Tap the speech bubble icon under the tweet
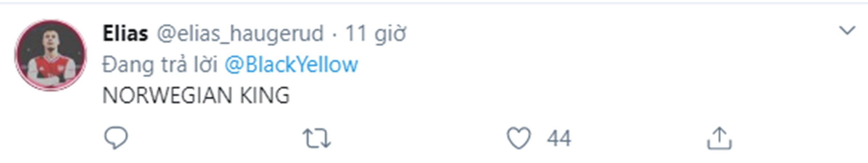This screenshot has height=163, width=868. tap(116, 138)
